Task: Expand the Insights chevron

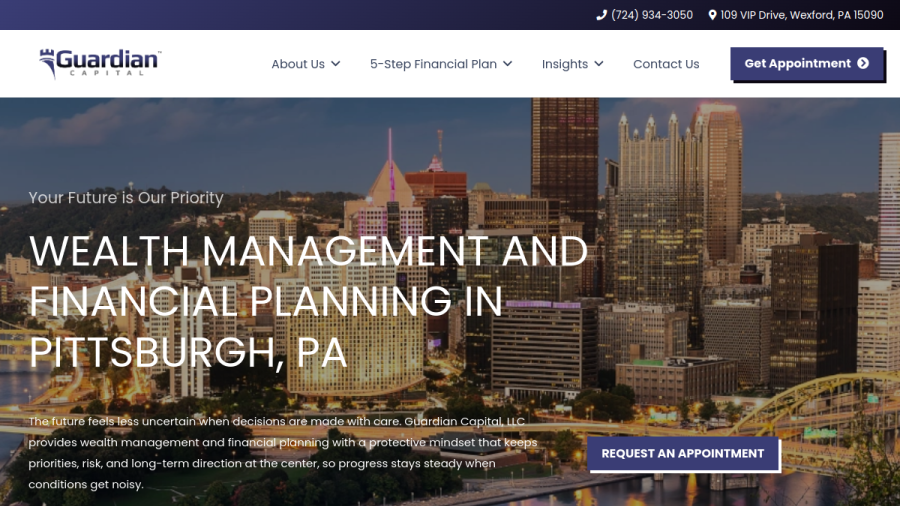Action: pyautogui.click(x=599, y=64)
